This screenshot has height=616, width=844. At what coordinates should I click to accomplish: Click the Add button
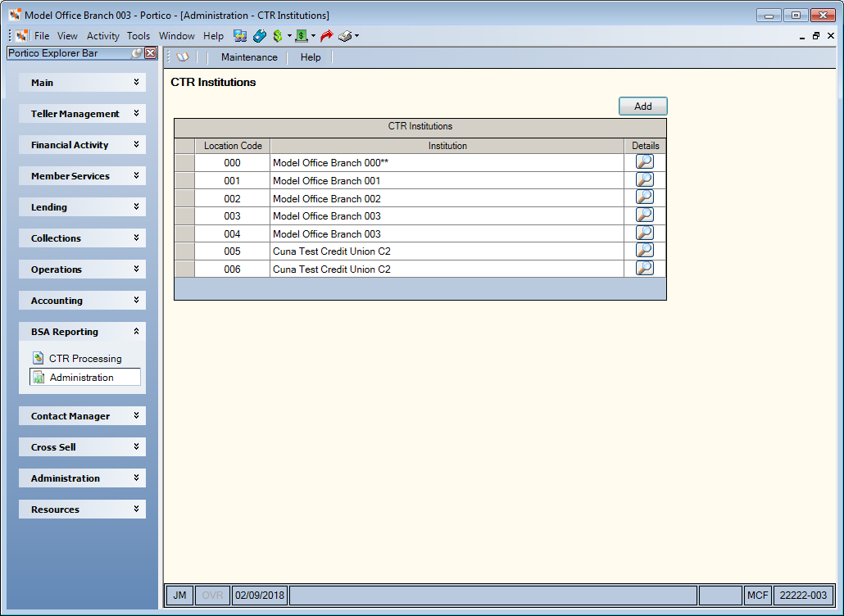tap(642, 106)
